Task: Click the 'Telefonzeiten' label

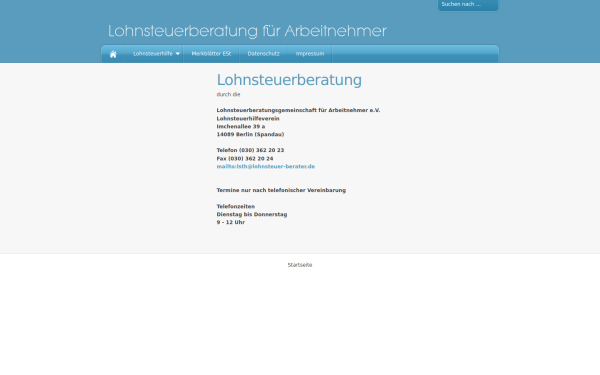Action: (236, 206)
